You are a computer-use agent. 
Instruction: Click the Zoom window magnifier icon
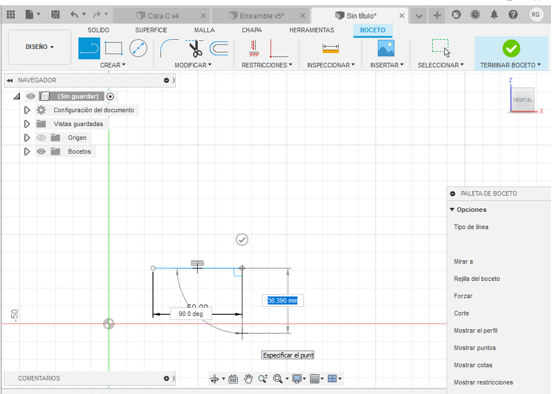point(263,379)
